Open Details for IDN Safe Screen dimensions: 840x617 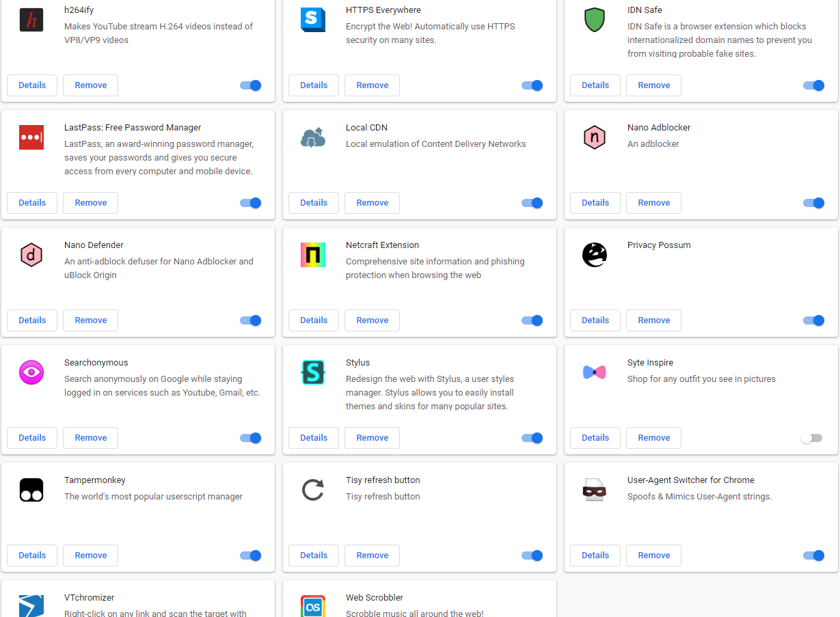(x=595, y=85)
